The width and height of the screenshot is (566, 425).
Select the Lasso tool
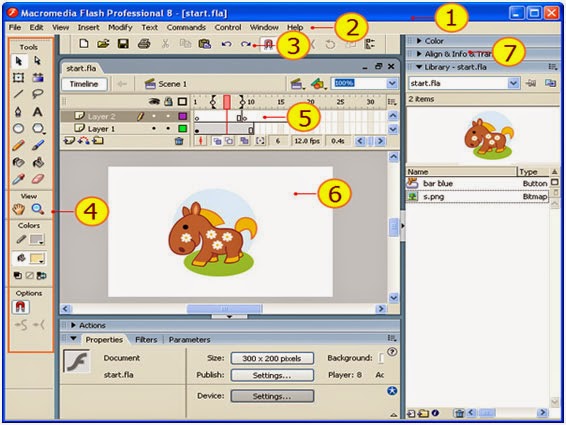(38, 94)
